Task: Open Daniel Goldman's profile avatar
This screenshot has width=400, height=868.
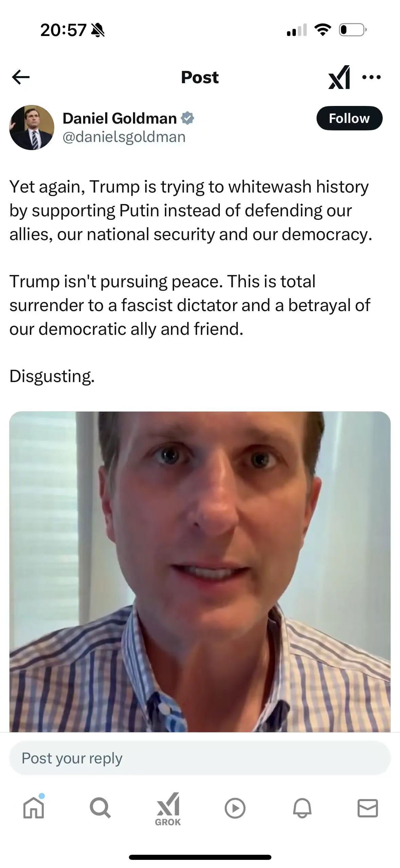Action: click(32, 127)
